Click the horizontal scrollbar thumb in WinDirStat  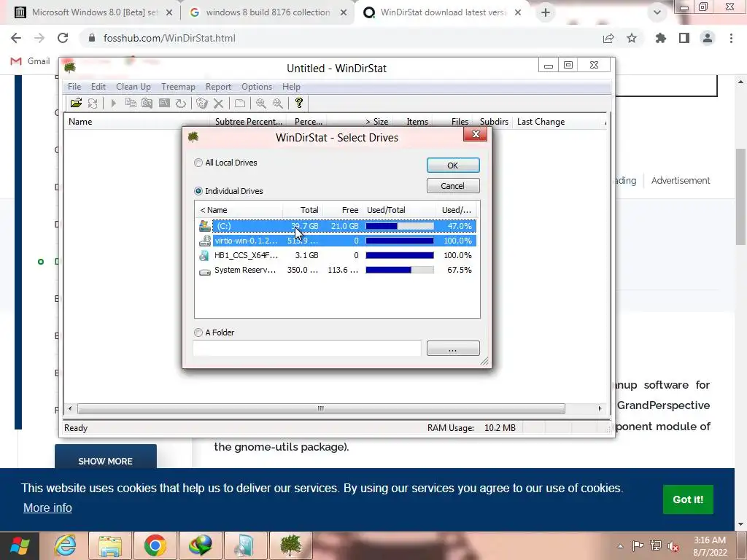pos(321,408)
